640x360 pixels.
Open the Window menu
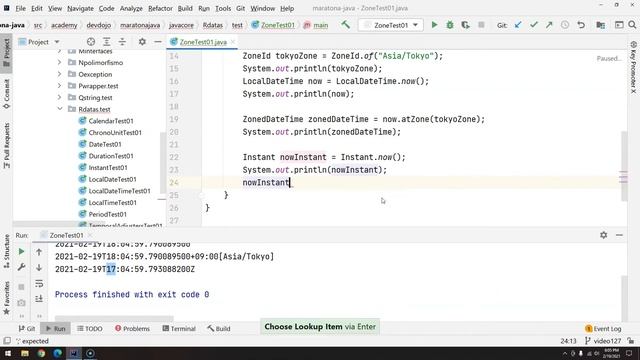262,8
